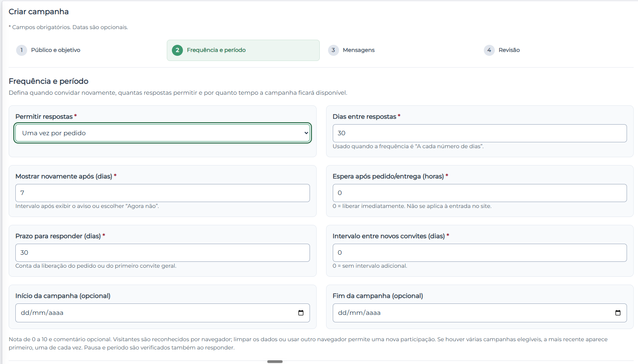The height and width of the screenshot is (364, 638).
Task: Select the Frequência e período step
Action: tap(243, 50)
